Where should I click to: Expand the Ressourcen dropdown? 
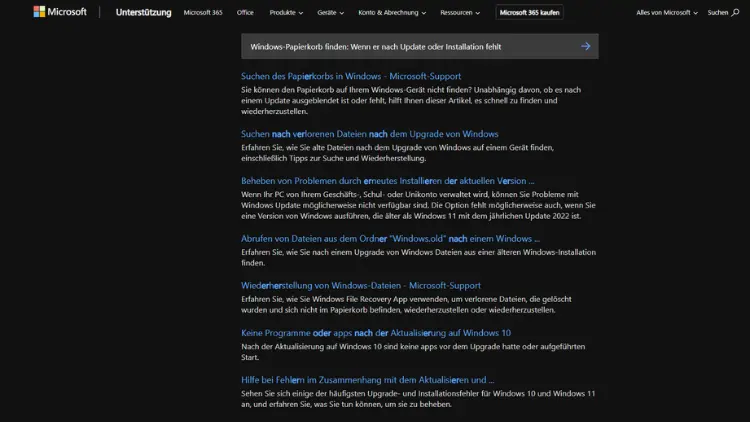tap(460, 12)
